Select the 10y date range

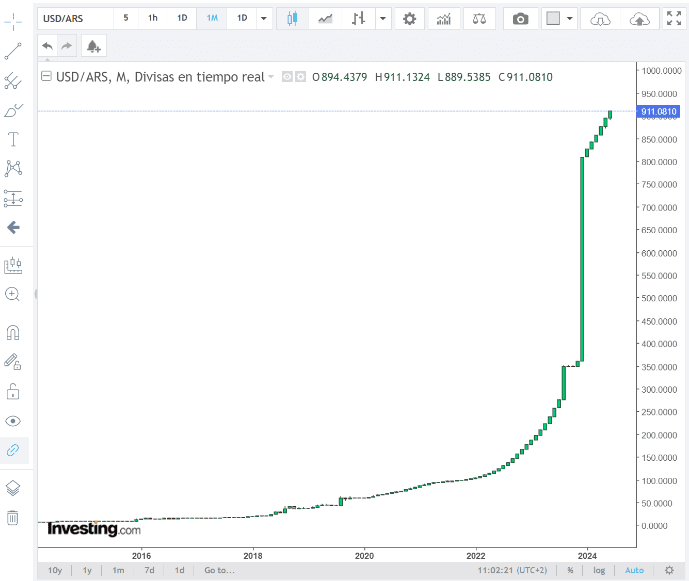pos(55,570)
